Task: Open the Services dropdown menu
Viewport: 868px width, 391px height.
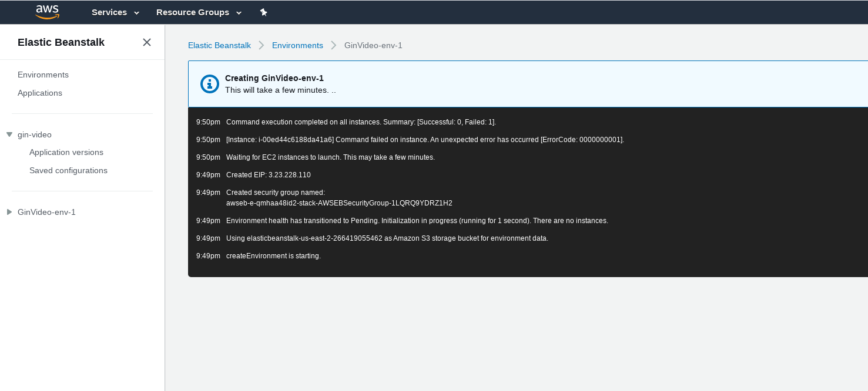Action: (115, 12)
